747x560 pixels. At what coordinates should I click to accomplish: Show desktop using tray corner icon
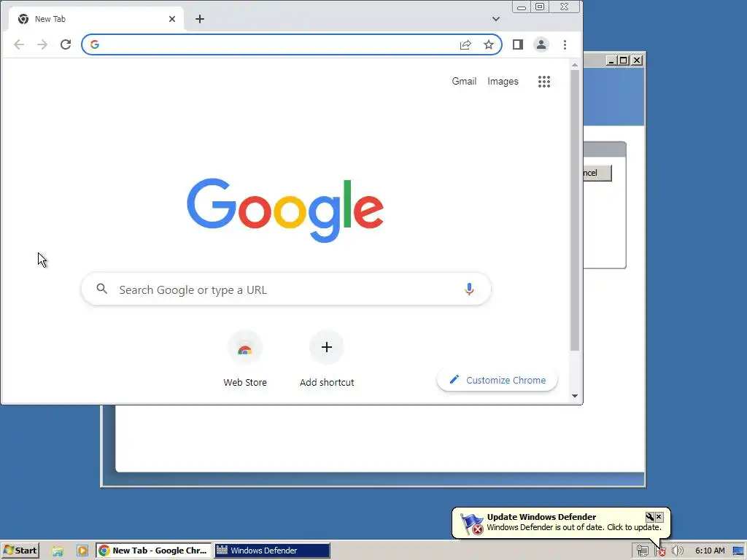pyautogui.click(x=738, y=551)
